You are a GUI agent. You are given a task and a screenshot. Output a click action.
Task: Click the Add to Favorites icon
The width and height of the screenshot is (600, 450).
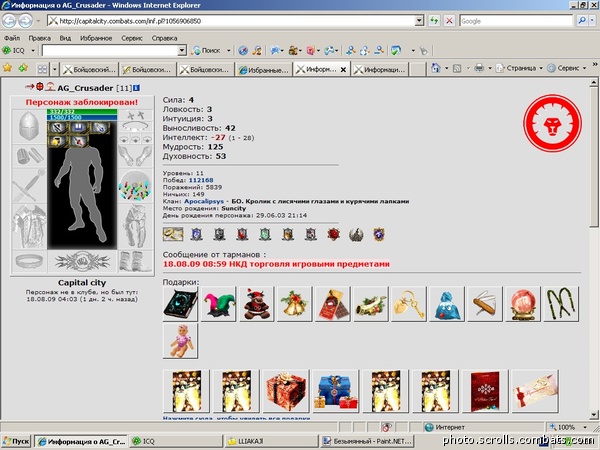(x=23, y=68)
